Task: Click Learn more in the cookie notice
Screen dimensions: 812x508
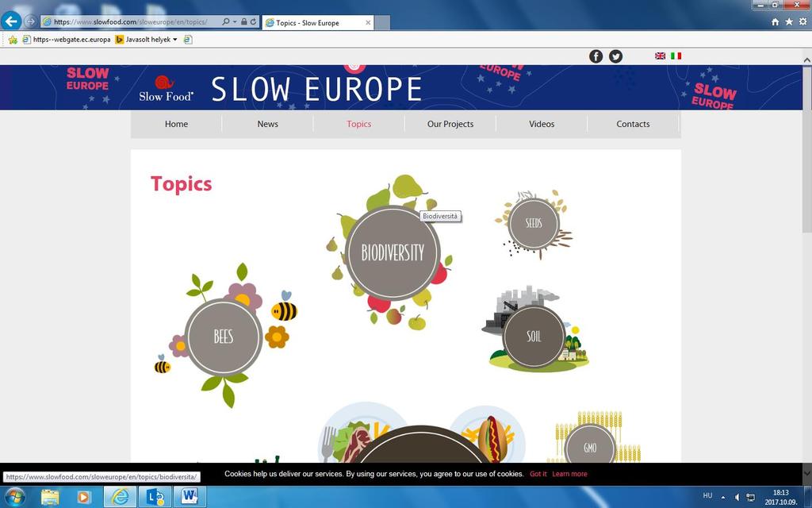Action: point(569,474)
